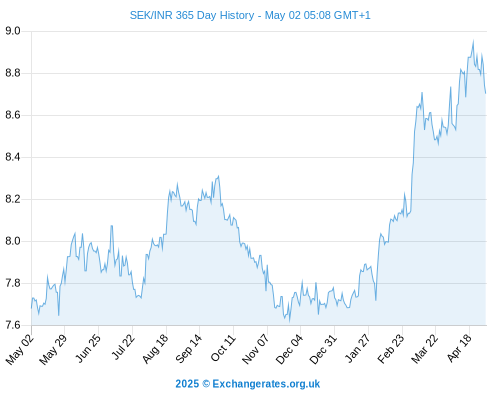This screenshot has height=400, width=495.
Task: Select the Jul 22 date label
Action: point(123,347)
